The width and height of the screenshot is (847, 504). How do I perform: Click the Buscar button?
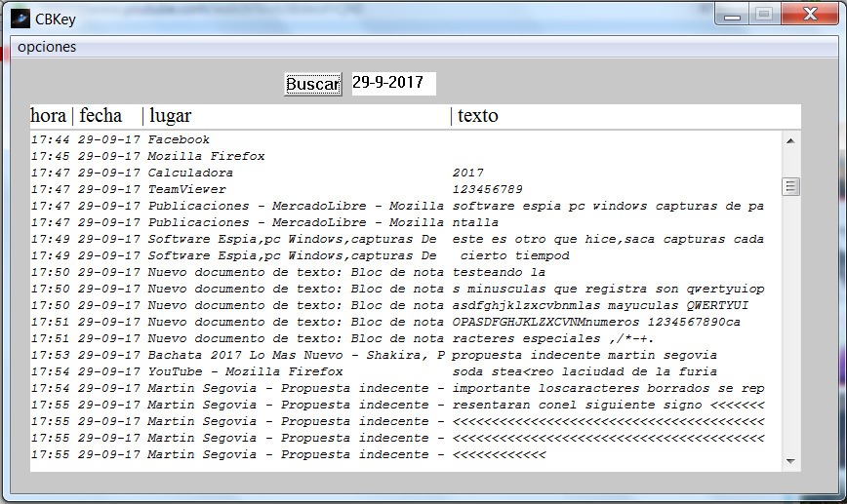click(x=313, y=84)
